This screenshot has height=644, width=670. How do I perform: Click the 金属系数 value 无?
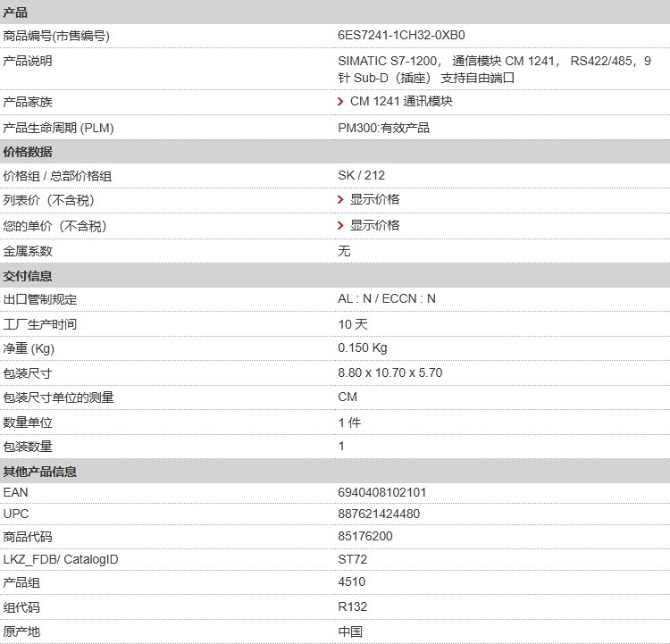click(344, 251)
